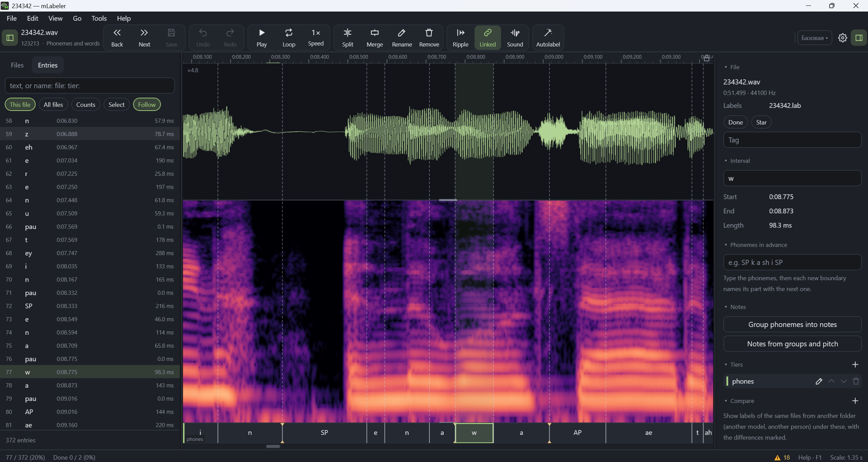Select entry 72 SP in the list

click(x=90, y=306)
